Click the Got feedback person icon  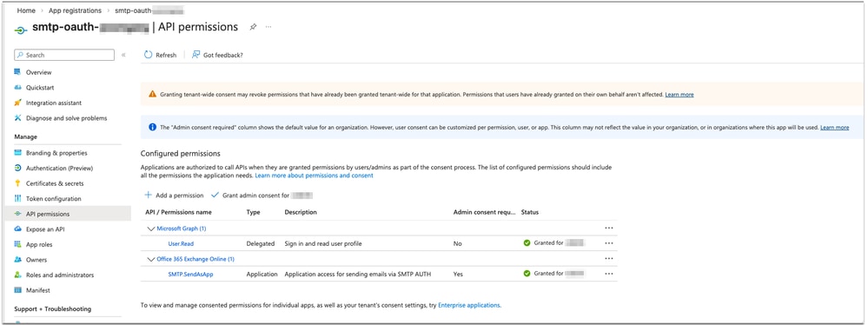click(195, 55)
